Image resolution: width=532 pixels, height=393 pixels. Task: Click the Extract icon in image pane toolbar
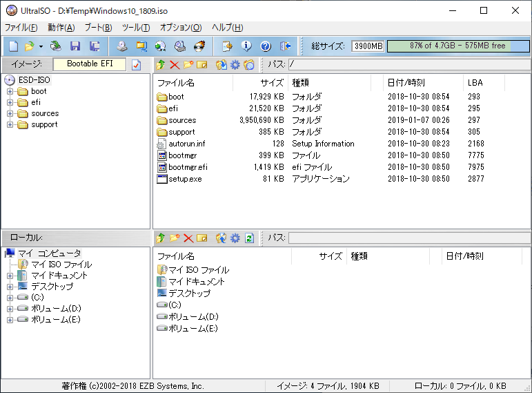[x=221, y=64]
